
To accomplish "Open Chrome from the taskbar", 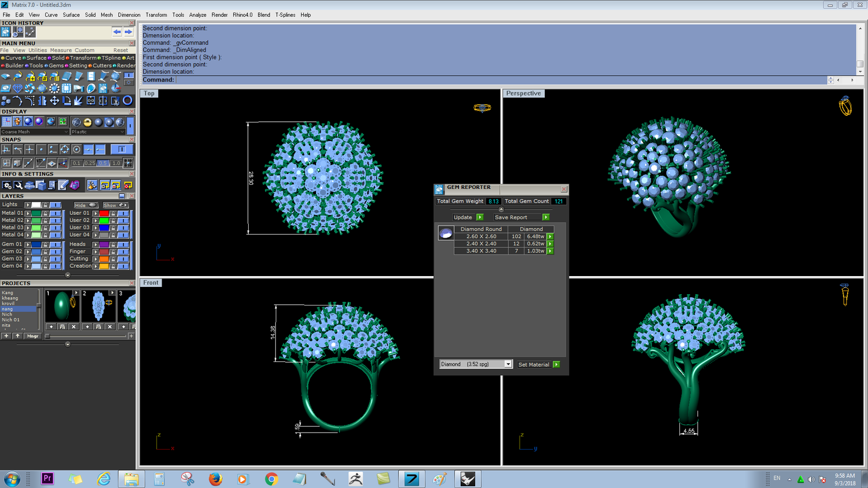I will [272, 479].
